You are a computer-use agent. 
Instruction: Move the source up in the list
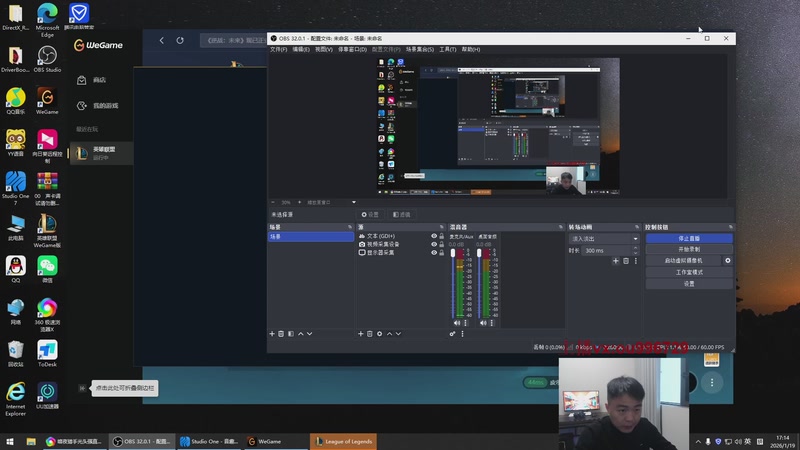(389, 334)
